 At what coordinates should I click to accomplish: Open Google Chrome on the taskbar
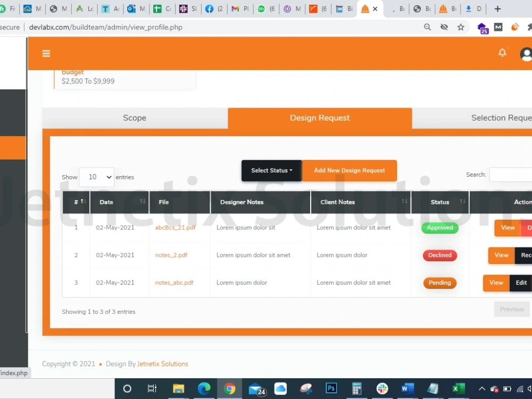tap(229, 389)
